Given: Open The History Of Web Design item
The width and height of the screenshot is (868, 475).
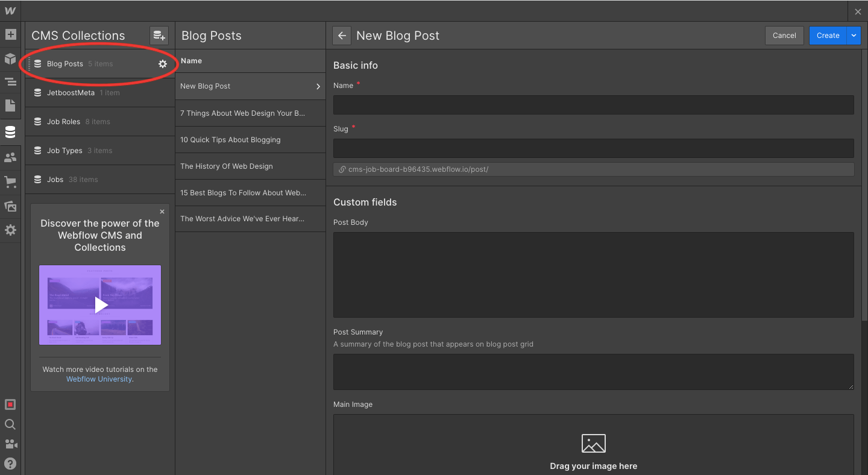Looking at the screenshot, I should [227, 166].
